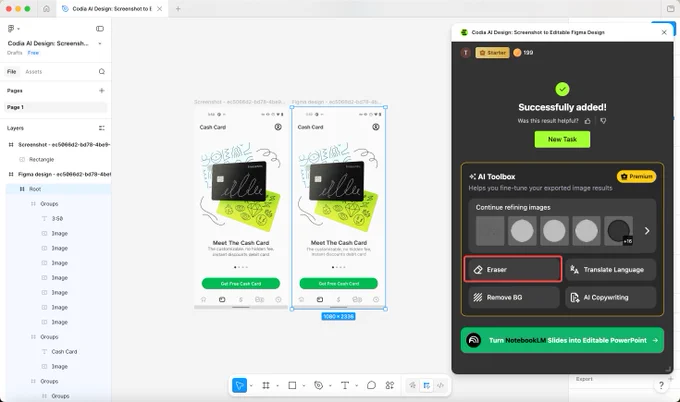This screenshot has width=680, height=402.
Task: Close the Codia AI Design tab
Action: click(x=160, y=9)
